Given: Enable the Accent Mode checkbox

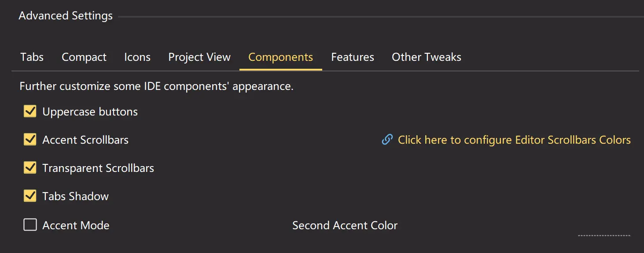Looking at the screenshot, I should click(30, 225).
